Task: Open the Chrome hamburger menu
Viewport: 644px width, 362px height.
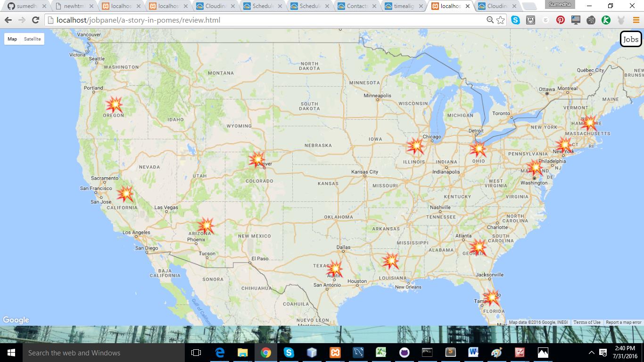Action: pyautogui.click(x=636, y=20)
